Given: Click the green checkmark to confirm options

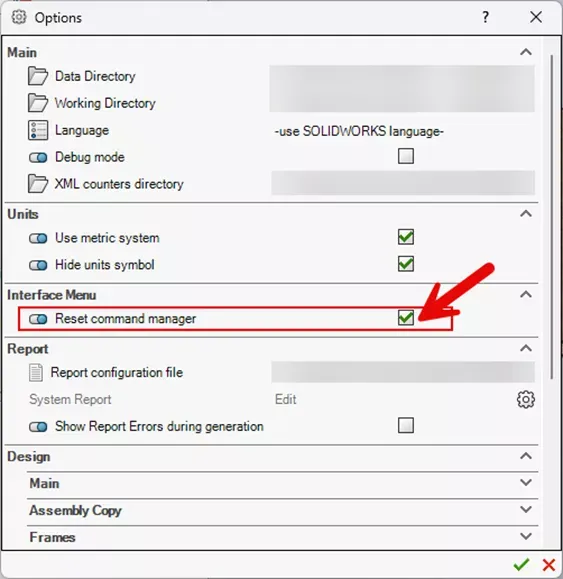Looking at the screenshot, I should tap(521, 564).
